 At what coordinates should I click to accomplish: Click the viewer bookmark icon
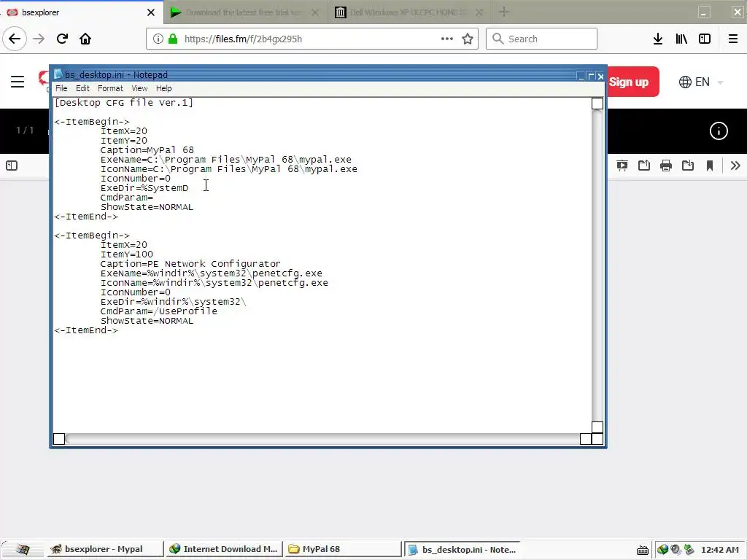click(x=710, y=166)
